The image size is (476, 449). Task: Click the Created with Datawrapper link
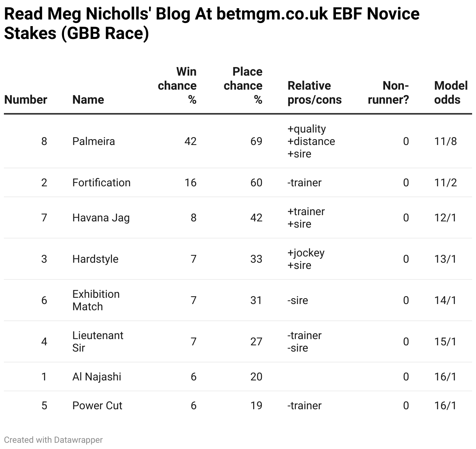coord(53,440)
